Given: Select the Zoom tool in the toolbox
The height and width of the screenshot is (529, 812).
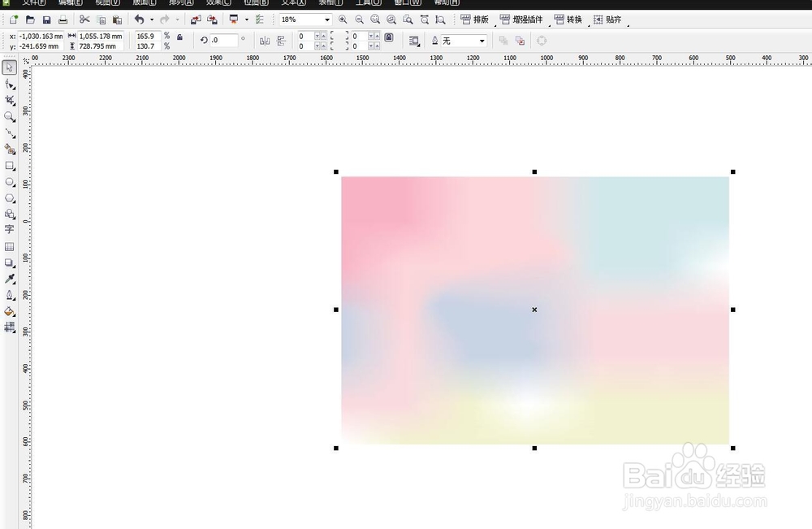Looking at the screenshot, I should pyautogui.click(x=9, y=117).
